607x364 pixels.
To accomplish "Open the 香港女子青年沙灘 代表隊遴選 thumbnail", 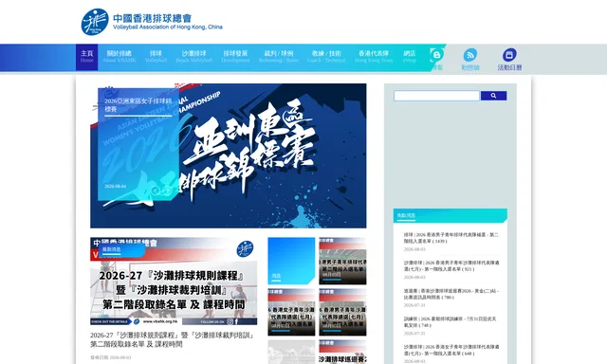I will (x=291, y=312).
